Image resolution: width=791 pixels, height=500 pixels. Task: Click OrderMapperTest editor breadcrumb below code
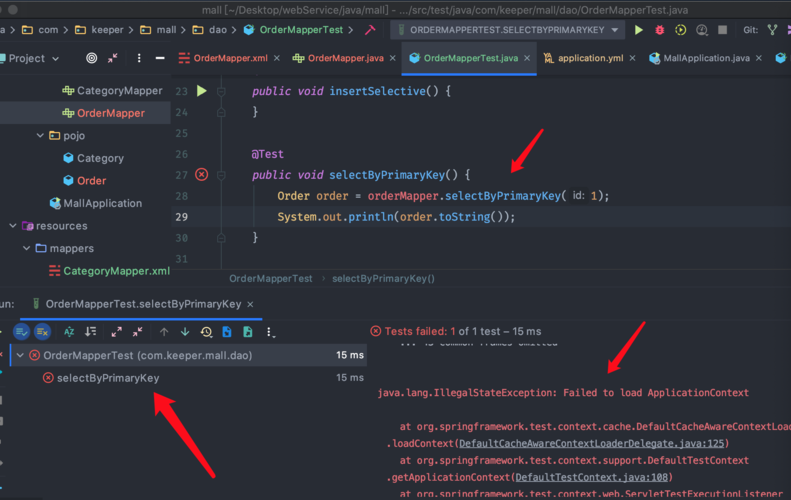click(x=270, y=279)
